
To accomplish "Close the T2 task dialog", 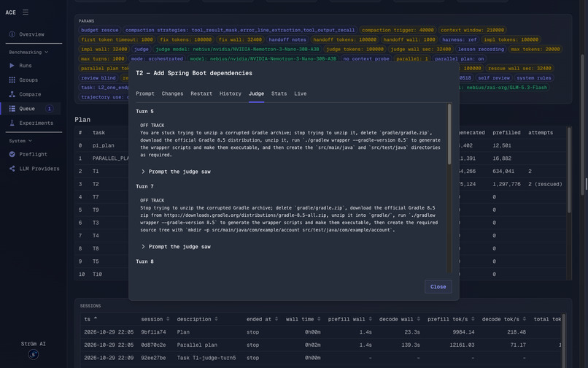I will point(438,286).
